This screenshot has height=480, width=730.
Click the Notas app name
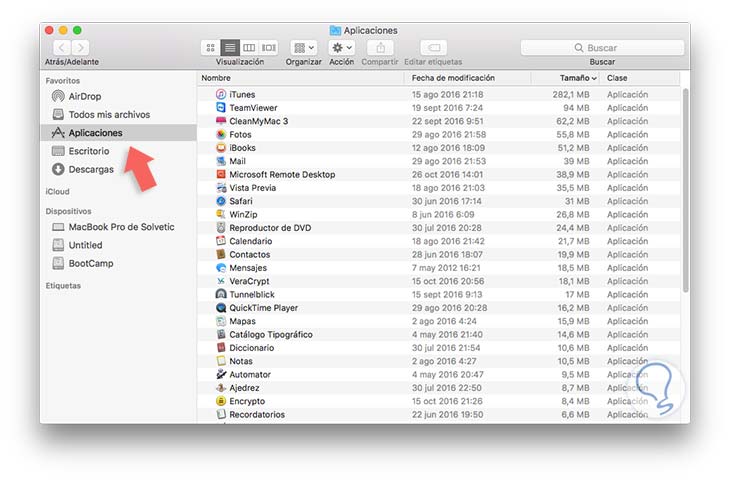coord(241,361)
